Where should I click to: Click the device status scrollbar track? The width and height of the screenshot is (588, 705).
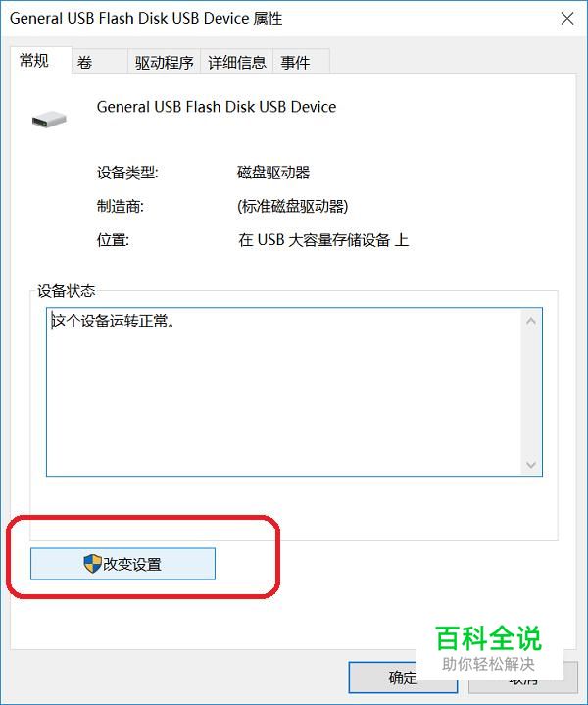(531, 392)
